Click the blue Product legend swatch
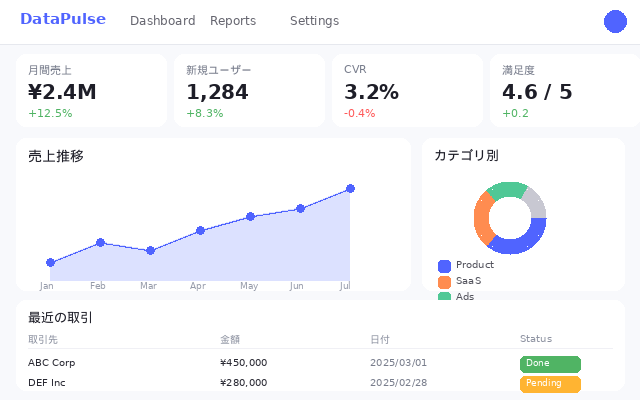Viewport: 640px width, 400px height. point(444,265)
